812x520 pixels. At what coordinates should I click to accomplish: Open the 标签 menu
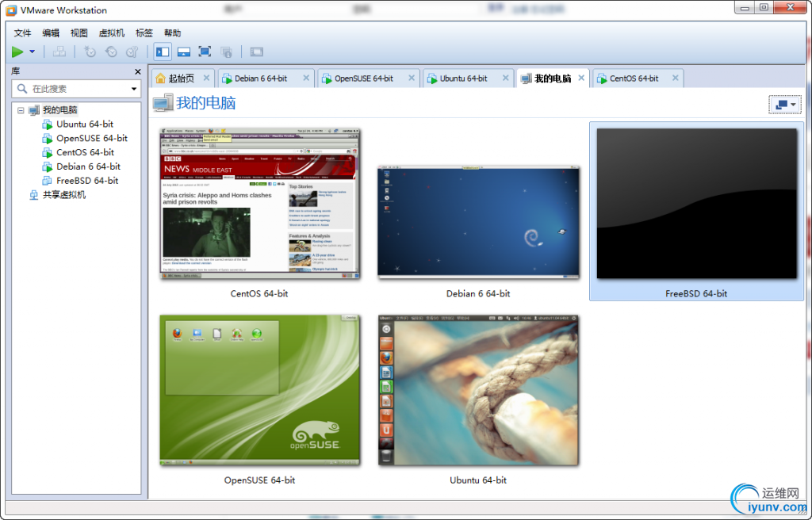pyautogui.click(x=144, y=33)
